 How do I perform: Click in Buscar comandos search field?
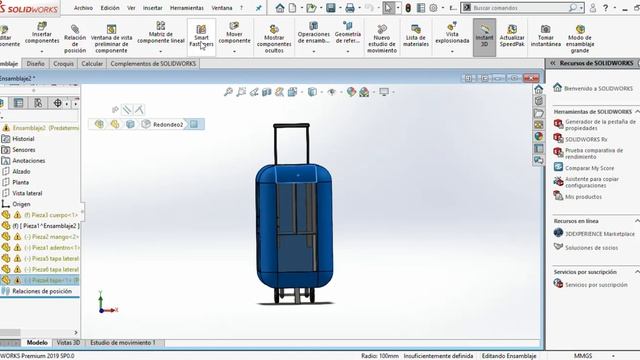pyautogui.click(x=520, y=8)
